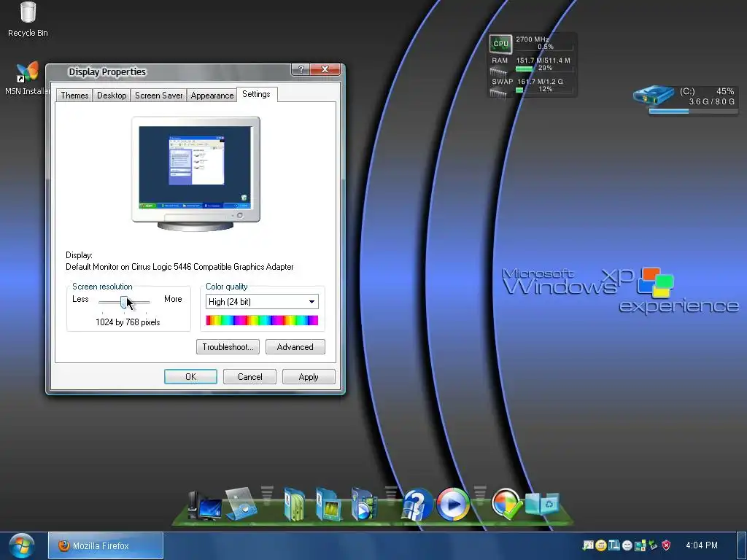Click the Apply button
Screen dimensions: 747x560
point(309,377)
